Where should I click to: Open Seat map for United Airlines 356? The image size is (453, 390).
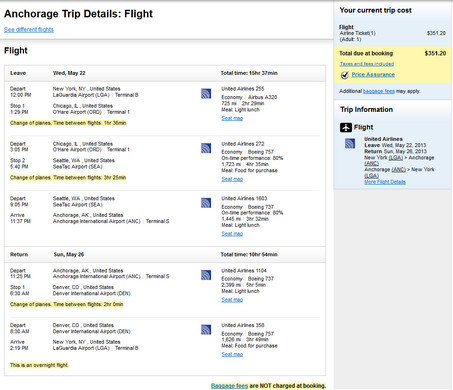[x=232, y=354]
